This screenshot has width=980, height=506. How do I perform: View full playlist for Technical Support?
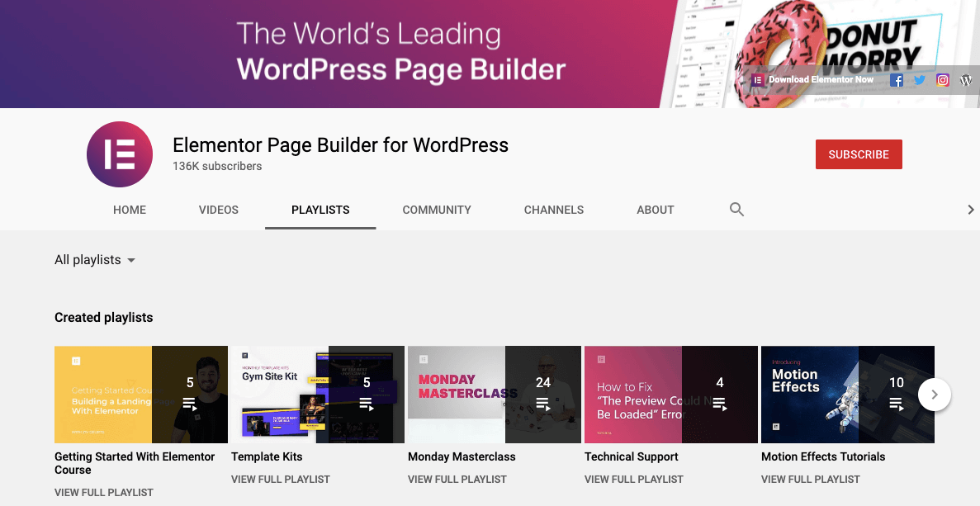click(x=634, y=479)
